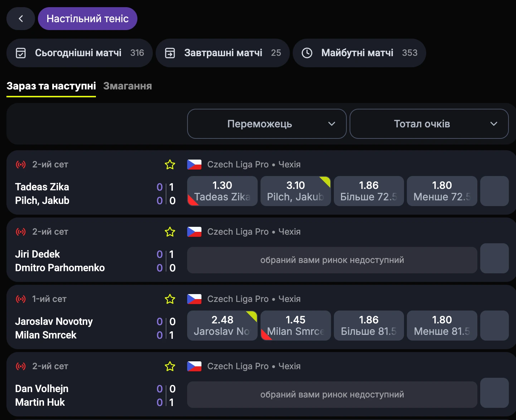
Task: Pick Pilch, Jakub odds 3.10
Action: pyautogui.click(x=296, y=191)
